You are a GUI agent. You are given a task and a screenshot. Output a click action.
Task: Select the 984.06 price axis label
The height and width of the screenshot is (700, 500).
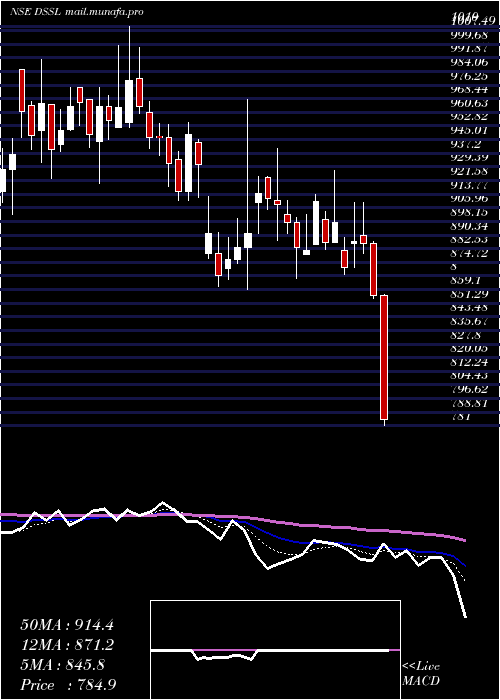(470, 62)
